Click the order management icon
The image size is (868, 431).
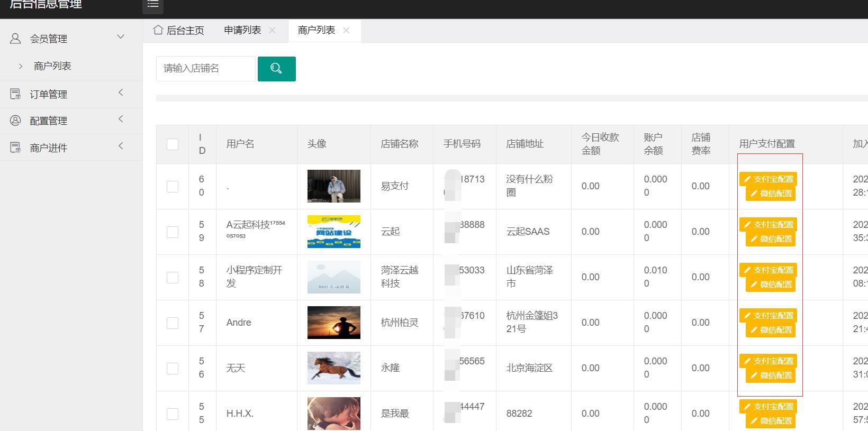click(x=16, y=94)
